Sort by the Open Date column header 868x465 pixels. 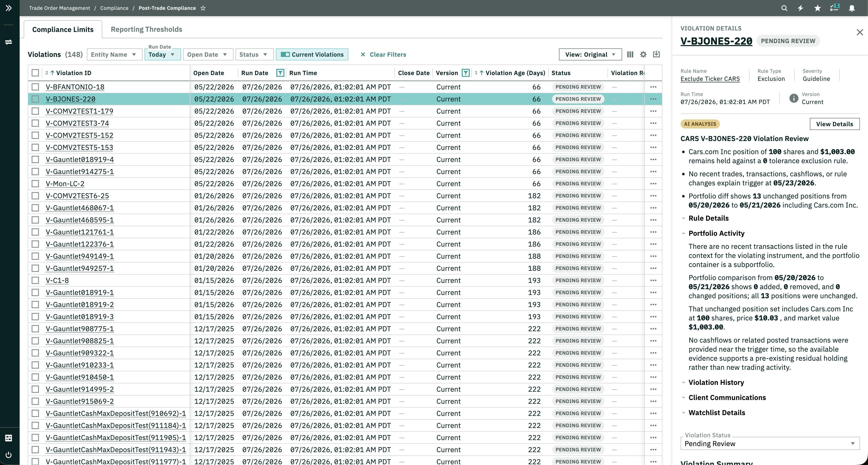(x=209, y=73)
